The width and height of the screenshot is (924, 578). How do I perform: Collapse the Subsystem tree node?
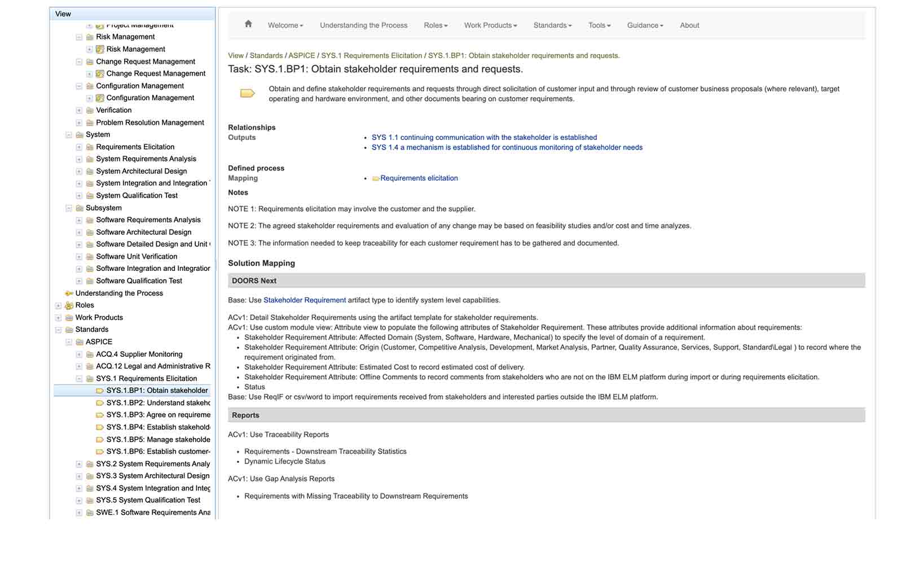69,208
